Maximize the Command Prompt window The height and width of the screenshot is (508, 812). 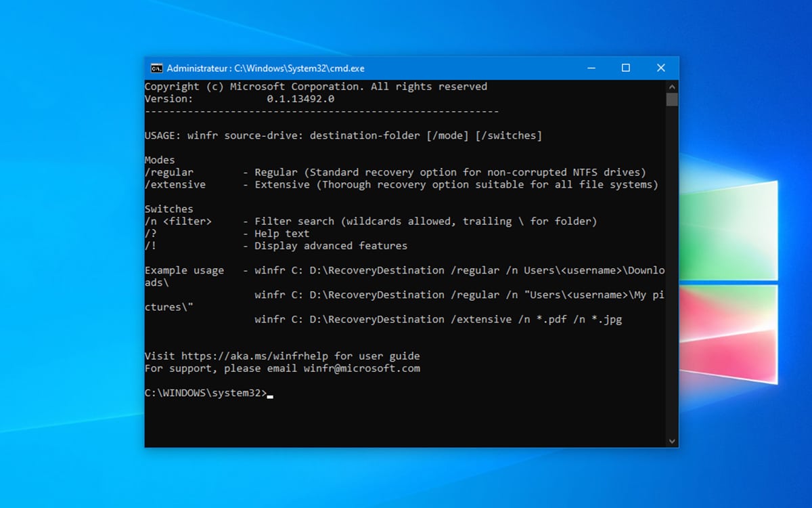(x=626, y=68)
